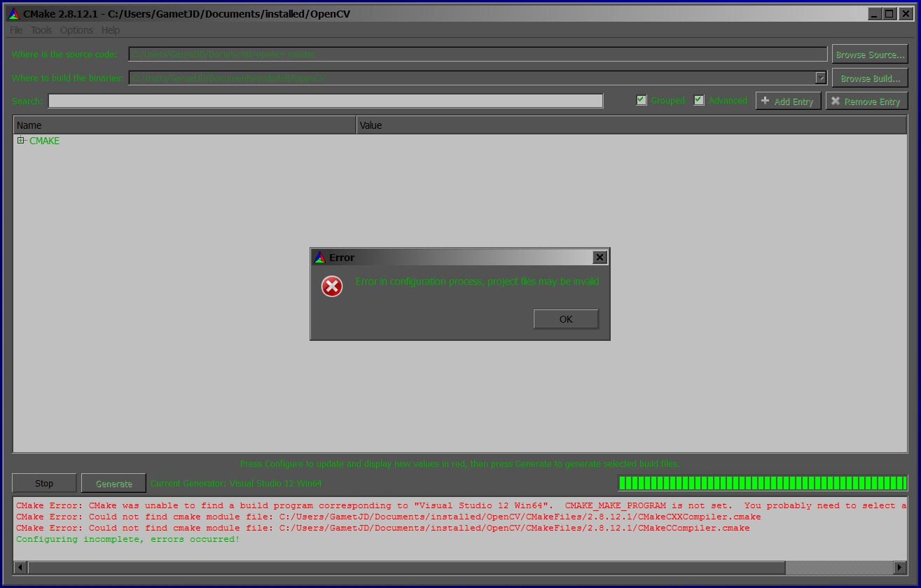Click the Remove Entry button
The image size is (921, 588).
(x=866, y=101)
